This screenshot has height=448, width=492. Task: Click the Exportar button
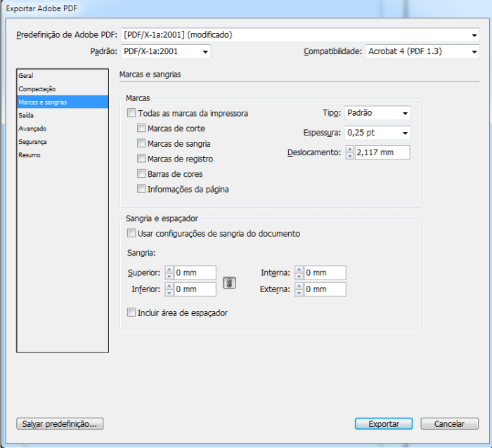384,424
